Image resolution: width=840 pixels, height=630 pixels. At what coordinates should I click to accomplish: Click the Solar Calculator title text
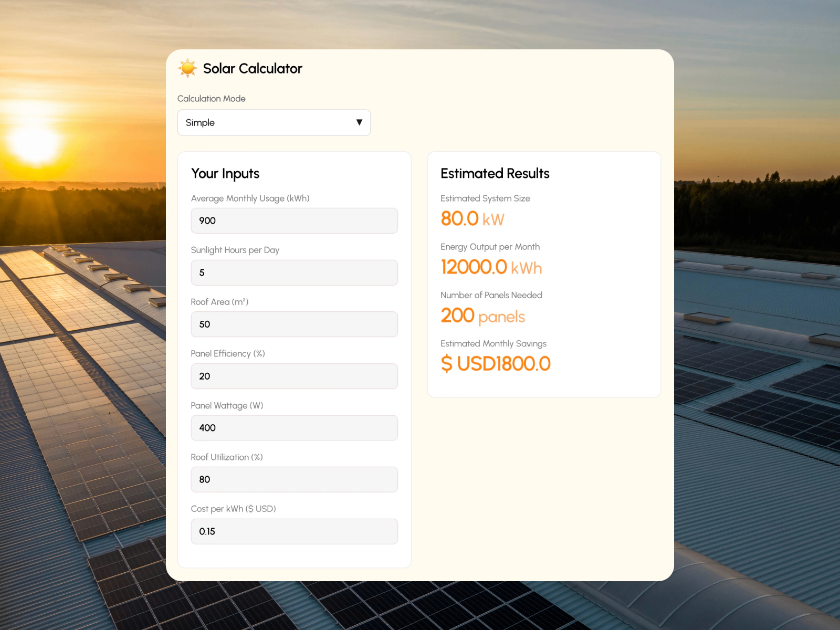click(x=253, y=69)
